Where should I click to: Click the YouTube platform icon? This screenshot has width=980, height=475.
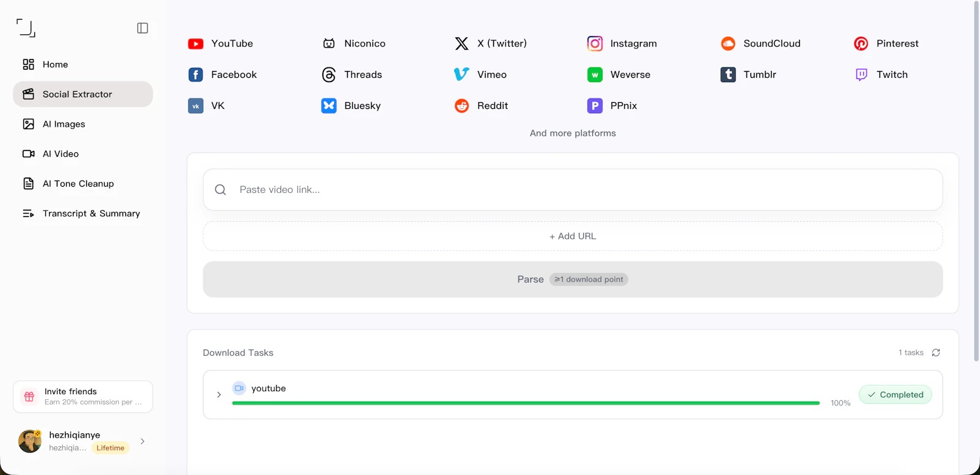click(x=196, y=43)
